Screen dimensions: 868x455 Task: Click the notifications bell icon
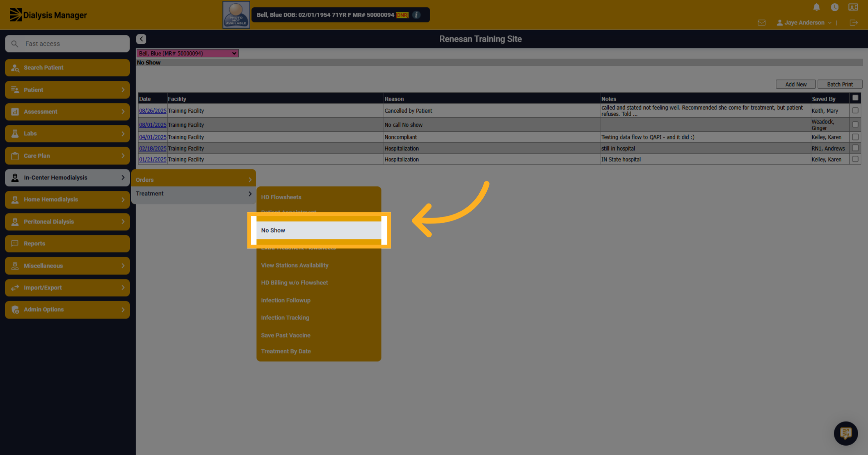pos(816,7)
